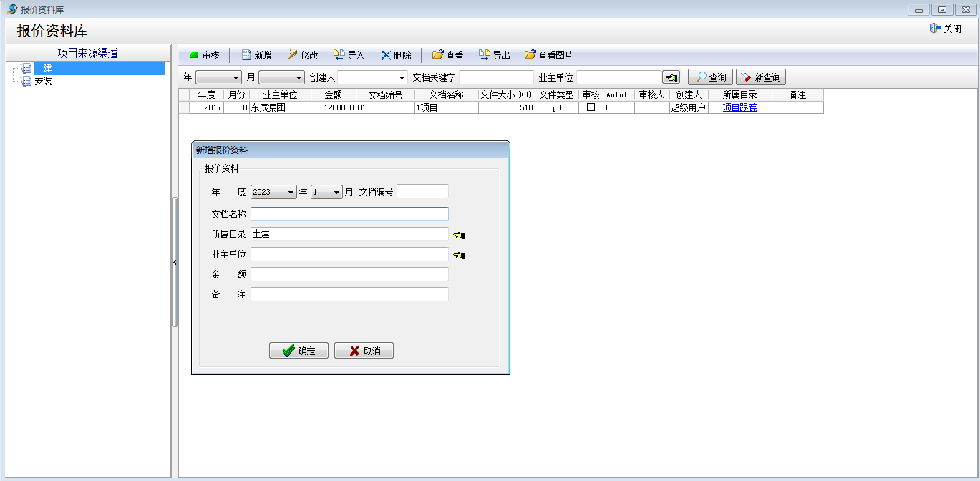Collapse the left panel using splitter handle

pos(175,263)
